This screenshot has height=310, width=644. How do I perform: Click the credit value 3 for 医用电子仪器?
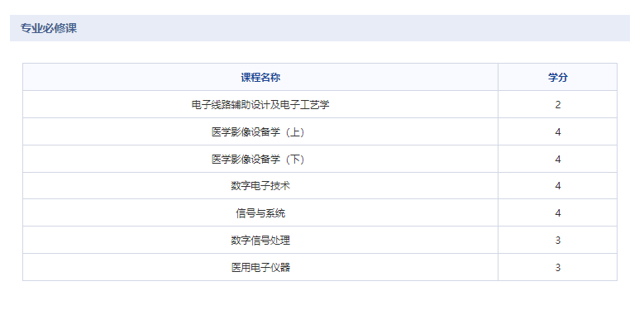coord(557,267)
